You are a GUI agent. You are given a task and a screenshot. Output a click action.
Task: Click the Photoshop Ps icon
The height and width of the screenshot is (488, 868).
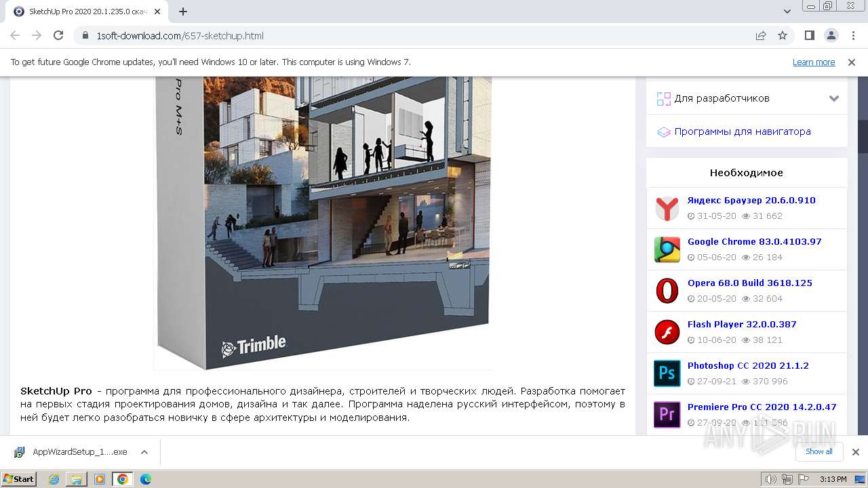tap(667, 373)
